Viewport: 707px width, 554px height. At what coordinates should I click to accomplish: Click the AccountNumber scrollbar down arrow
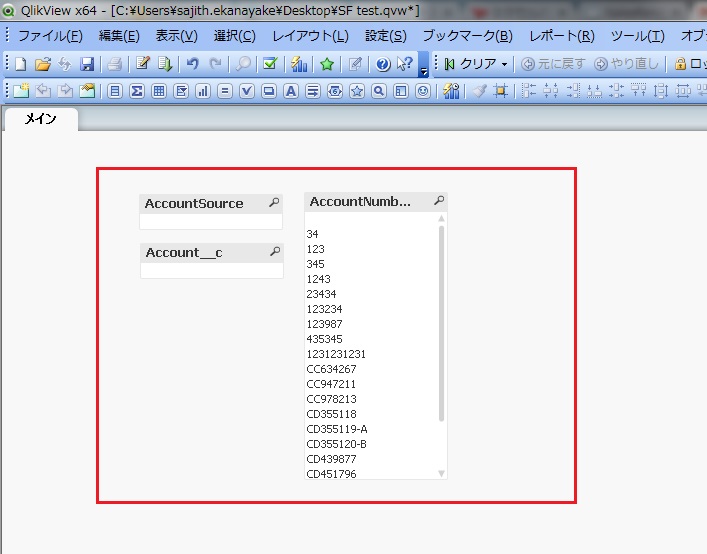click(441, 473)
